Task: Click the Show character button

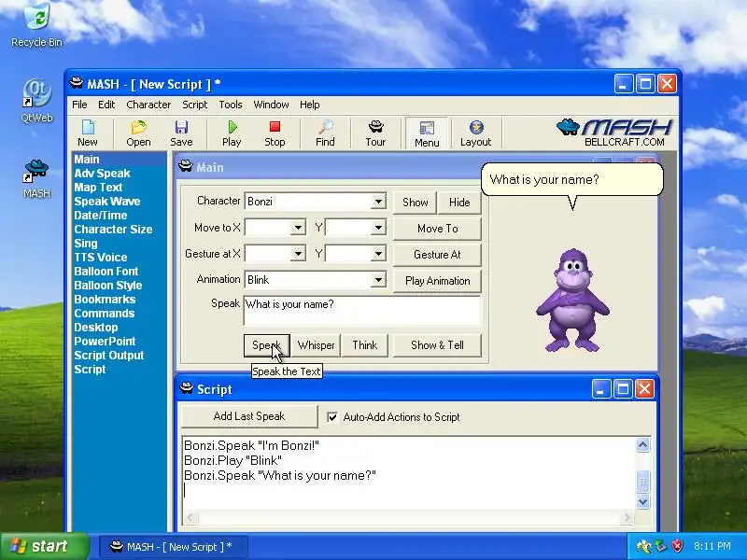Action: pyautogui.click(x=415, y=203)
